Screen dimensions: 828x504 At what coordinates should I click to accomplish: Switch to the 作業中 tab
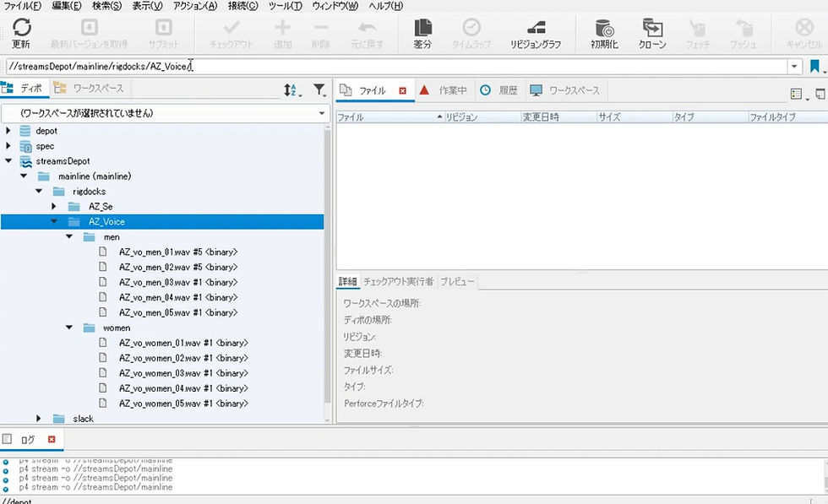coord(444,91)
